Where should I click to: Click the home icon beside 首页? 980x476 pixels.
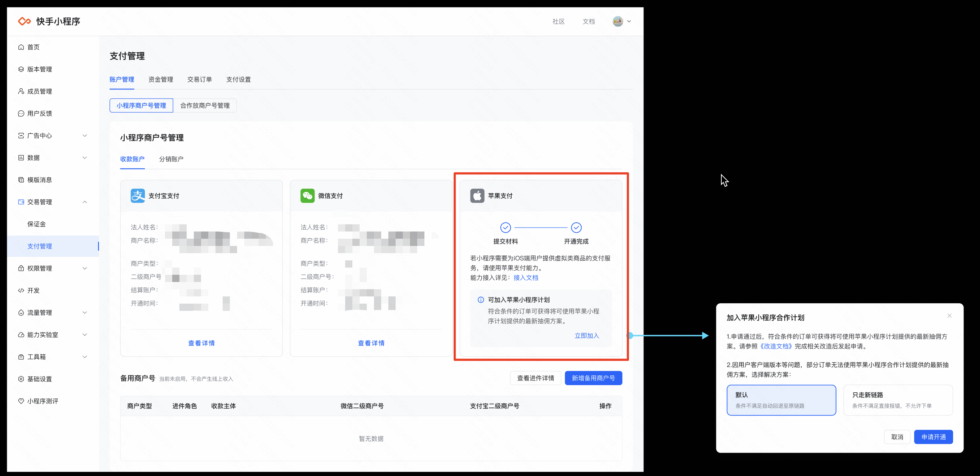[21, 47]
